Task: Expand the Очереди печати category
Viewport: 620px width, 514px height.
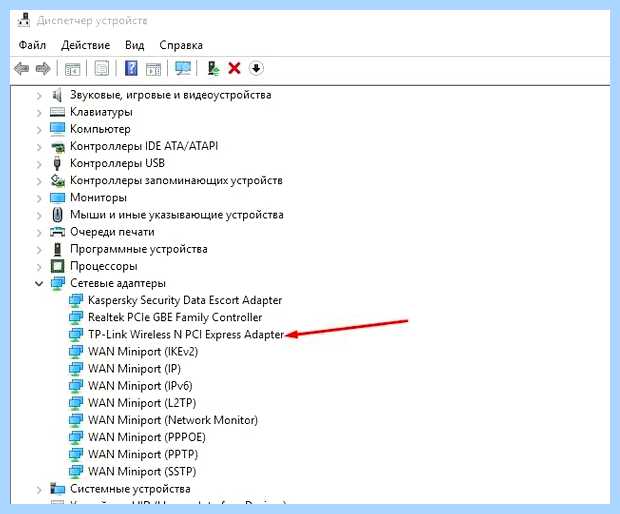Action: (39, 232)
